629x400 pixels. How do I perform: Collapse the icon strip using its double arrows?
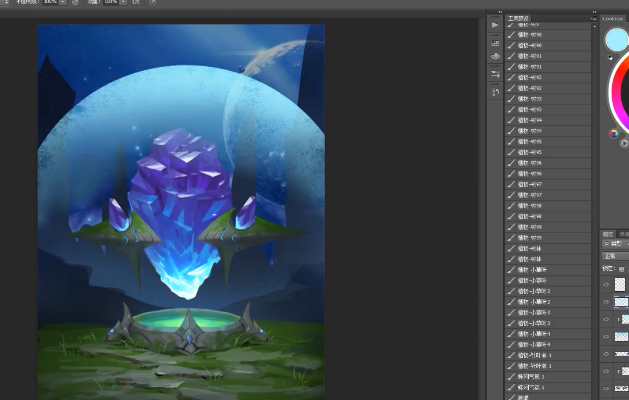coord(500,12)
